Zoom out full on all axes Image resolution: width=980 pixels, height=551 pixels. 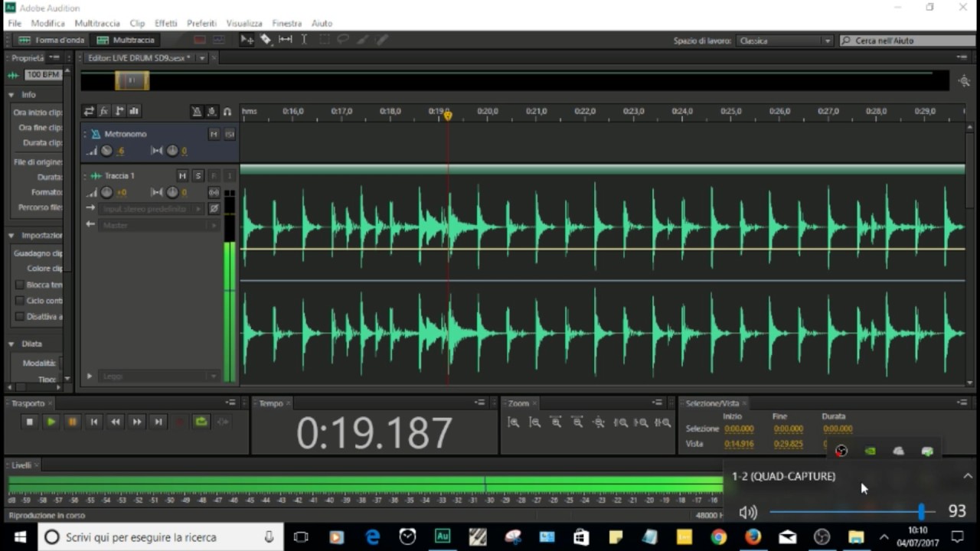click(599, 422)
